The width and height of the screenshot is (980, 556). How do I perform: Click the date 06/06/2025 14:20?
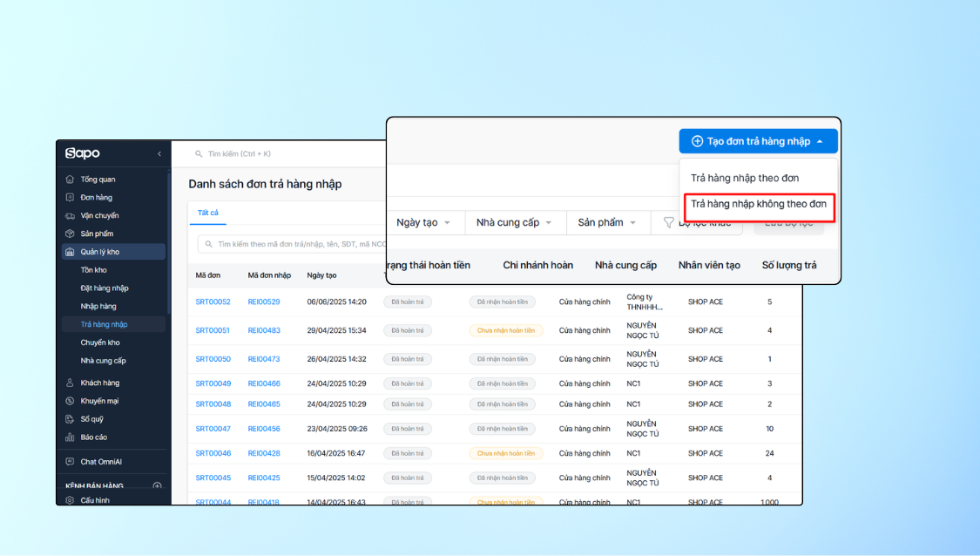[x=337, y=302]
